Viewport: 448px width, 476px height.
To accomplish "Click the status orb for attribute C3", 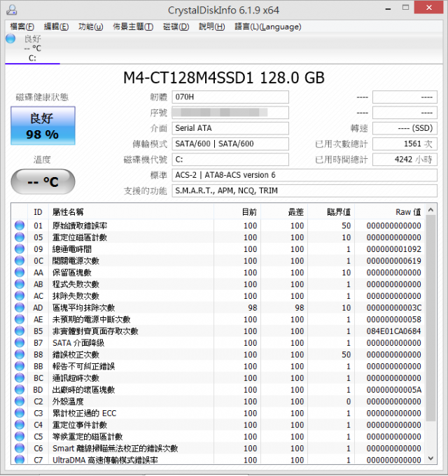I will [20, 413].
